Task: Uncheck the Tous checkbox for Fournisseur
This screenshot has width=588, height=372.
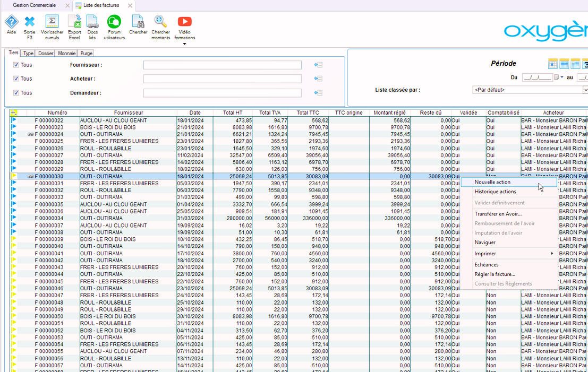Action: coord(16,65)
